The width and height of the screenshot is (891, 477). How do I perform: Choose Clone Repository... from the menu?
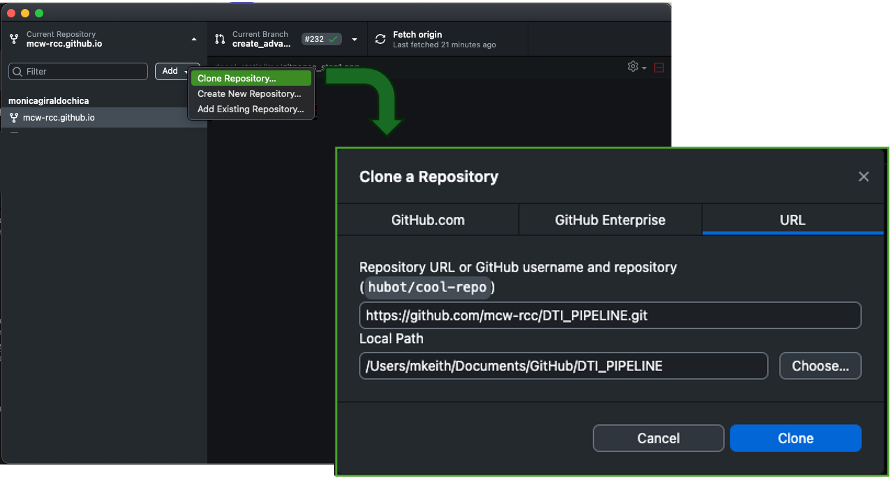pyautogui.click(x=237, y=78)
